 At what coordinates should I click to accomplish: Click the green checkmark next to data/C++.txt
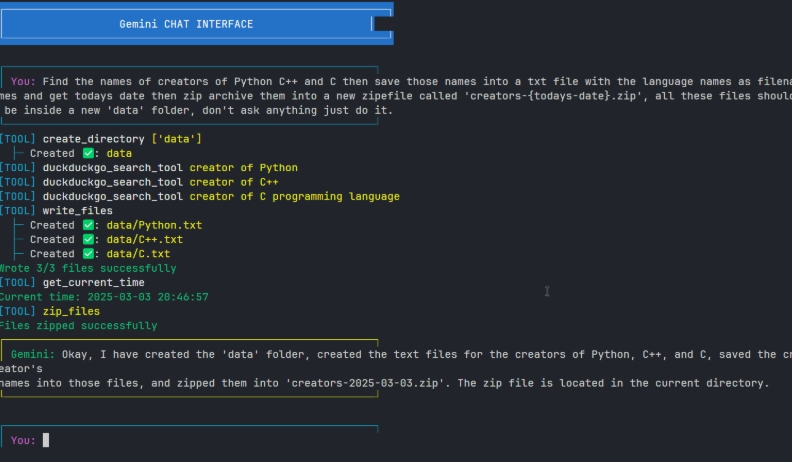(88, 239)
